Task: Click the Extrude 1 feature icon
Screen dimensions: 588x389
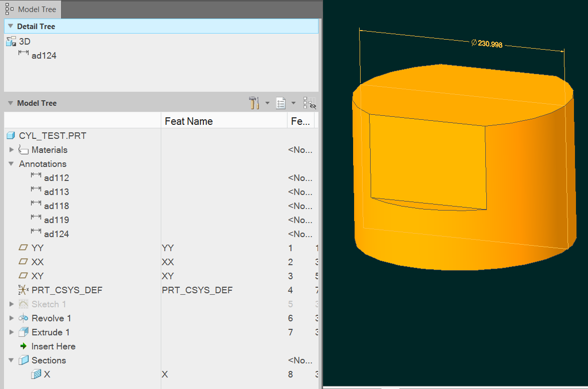Action: click(x=22, y=332)
